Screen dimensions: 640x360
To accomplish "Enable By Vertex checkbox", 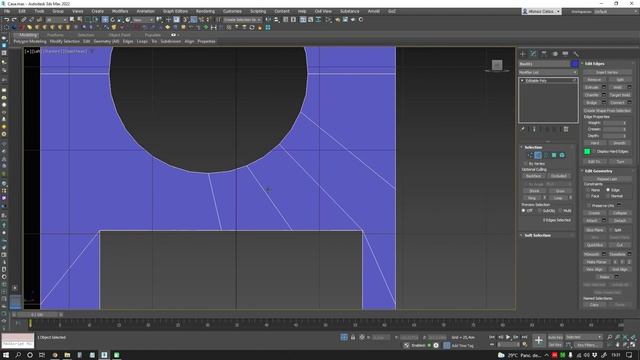I will 526,164.
